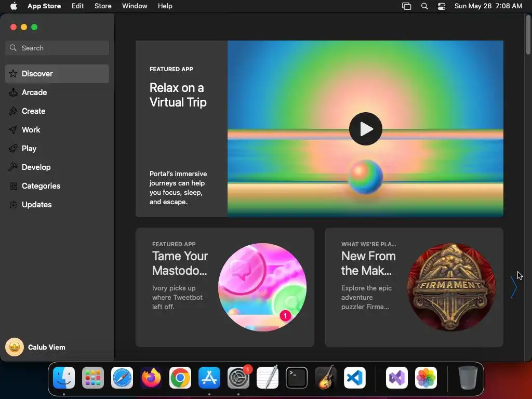Click the Search input field
The height and width of the screenshot is (399, 532).
click(57, 48)
